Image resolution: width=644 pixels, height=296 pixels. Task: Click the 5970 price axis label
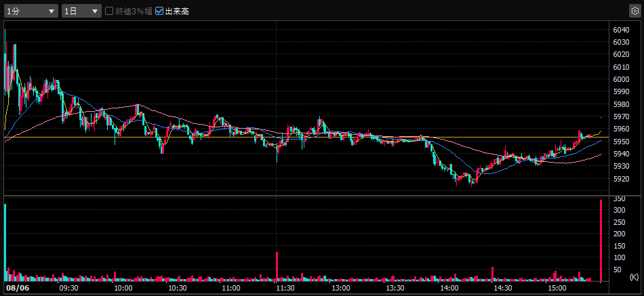621,117
